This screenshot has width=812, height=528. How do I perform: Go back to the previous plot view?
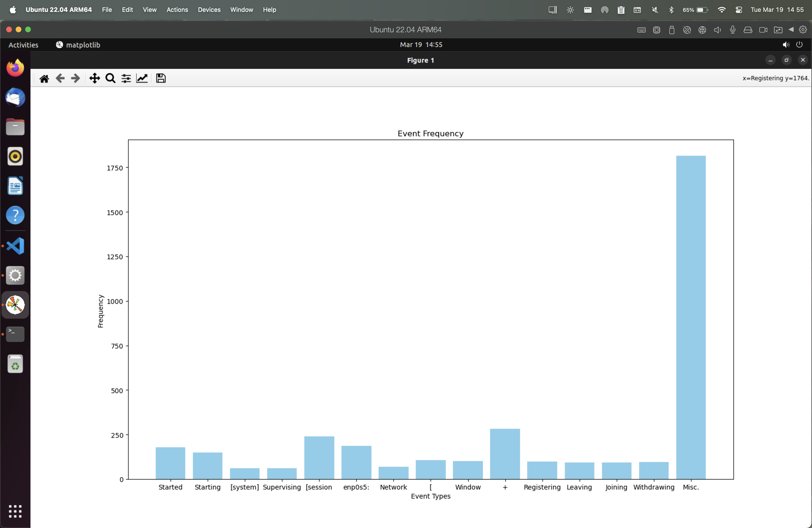pos(60,78)
